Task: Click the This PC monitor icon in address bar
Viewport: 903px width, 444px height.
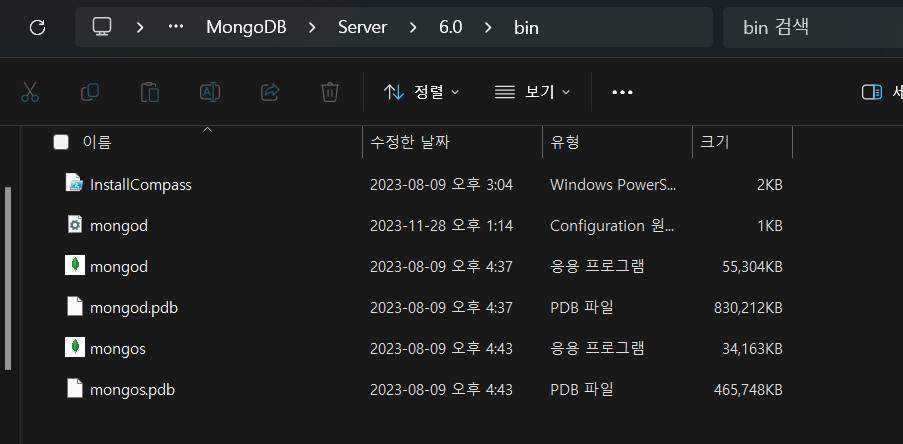Action: tap(102, 26)
